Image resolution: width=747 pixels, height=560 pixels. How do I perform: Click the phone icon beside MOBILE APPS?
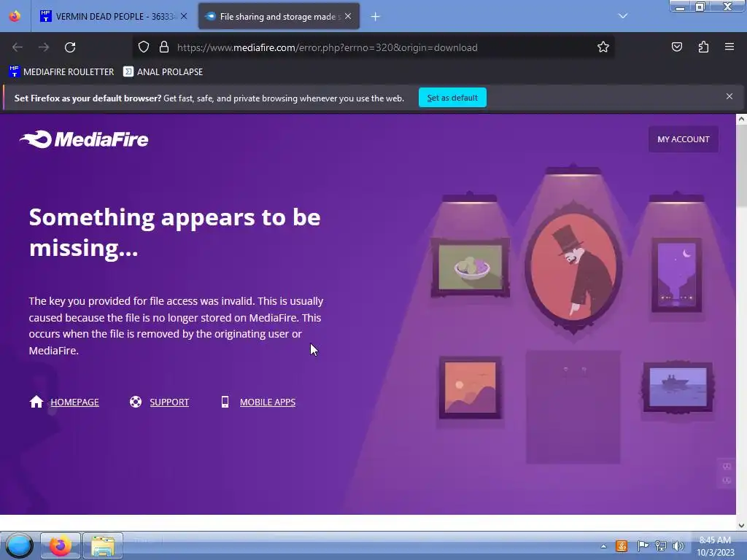click(225, 402)
